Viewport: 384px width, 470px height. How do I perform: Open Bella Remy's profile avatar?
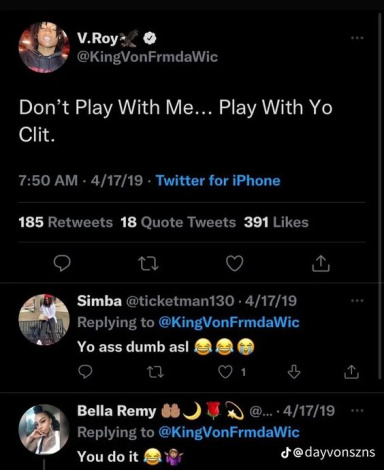pos(44,429)
